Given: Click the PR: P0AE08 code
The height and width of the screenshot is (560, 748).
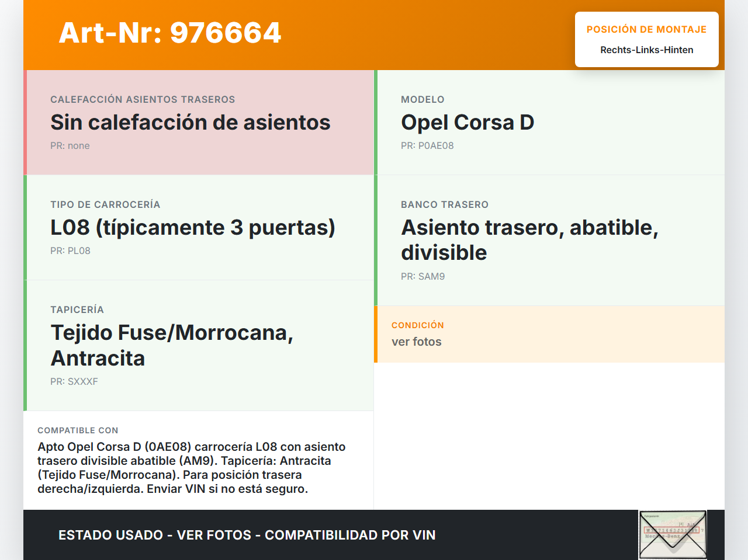Looking at the screenshot, I should click(x=427, y=146).
